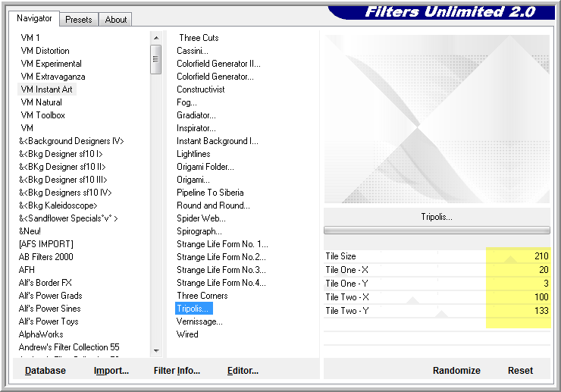Open the About tab
The image size is (561, 392).
[x=115, y=19]
